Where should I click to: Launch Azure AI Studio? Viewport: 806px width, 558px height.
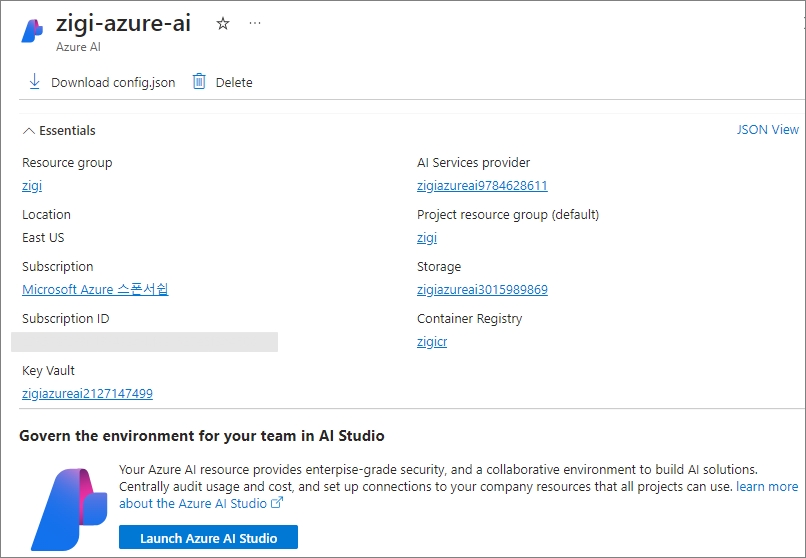click(208, 537)
